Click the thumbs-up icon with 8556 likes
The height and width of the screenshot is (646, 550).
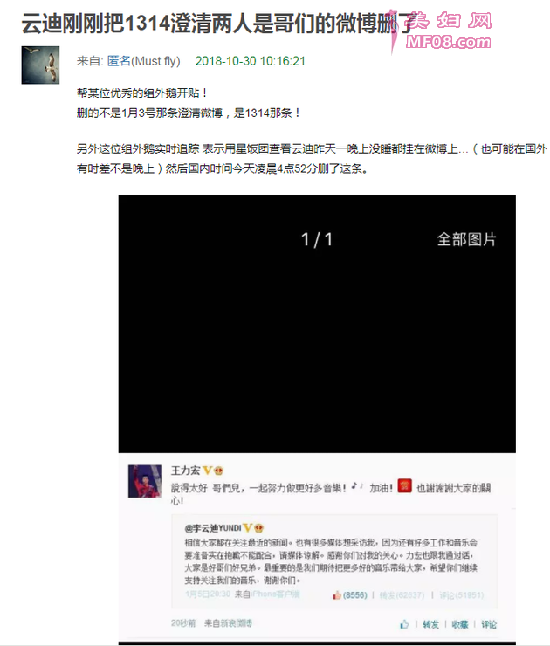(x=337, y=595)
